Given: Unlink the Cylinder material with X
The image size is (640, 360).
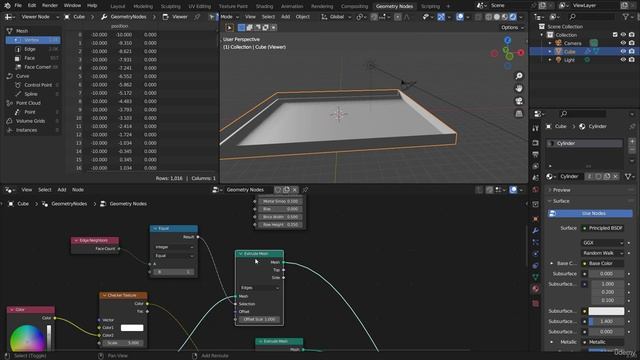Looking at the screenshot, I should coord(616,176).
